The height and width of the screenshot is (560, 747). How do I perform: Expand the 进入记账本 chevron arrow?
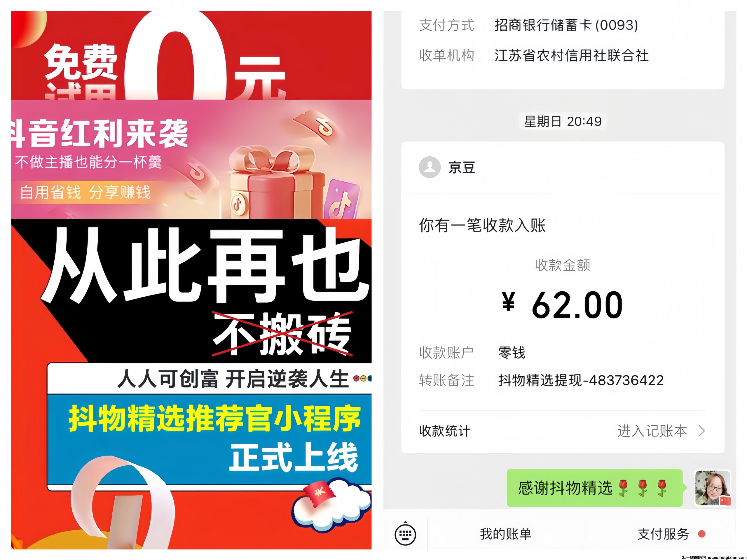pyautogui.click(x=702, y=431)
